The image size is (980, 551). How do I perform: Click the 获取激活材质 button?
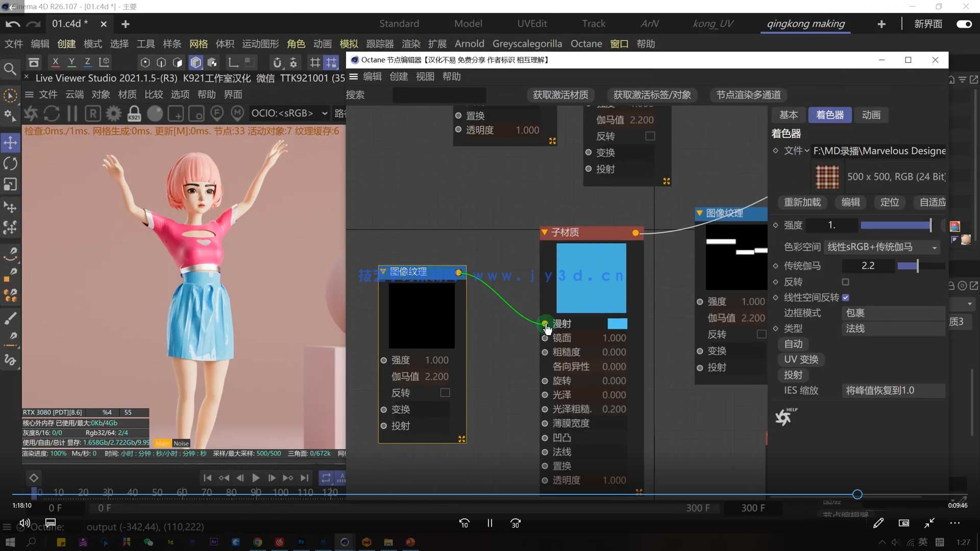point(560,95)
